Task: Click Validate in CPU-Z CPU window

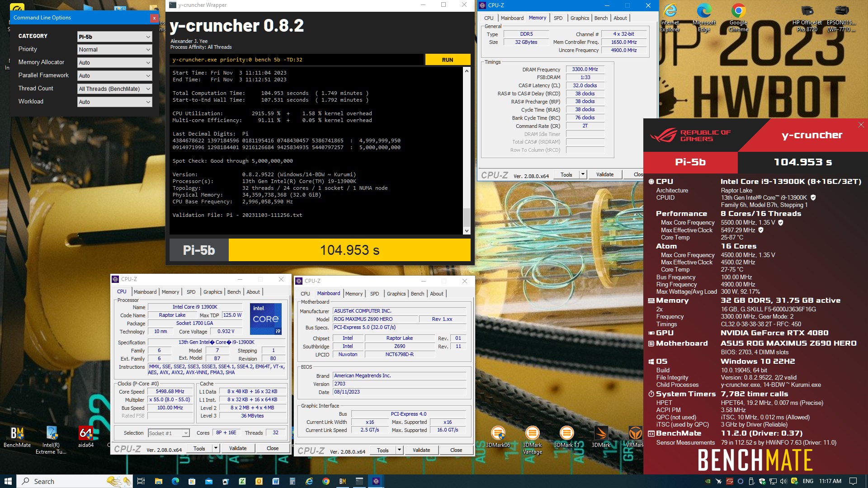Action: pos(238,448)
